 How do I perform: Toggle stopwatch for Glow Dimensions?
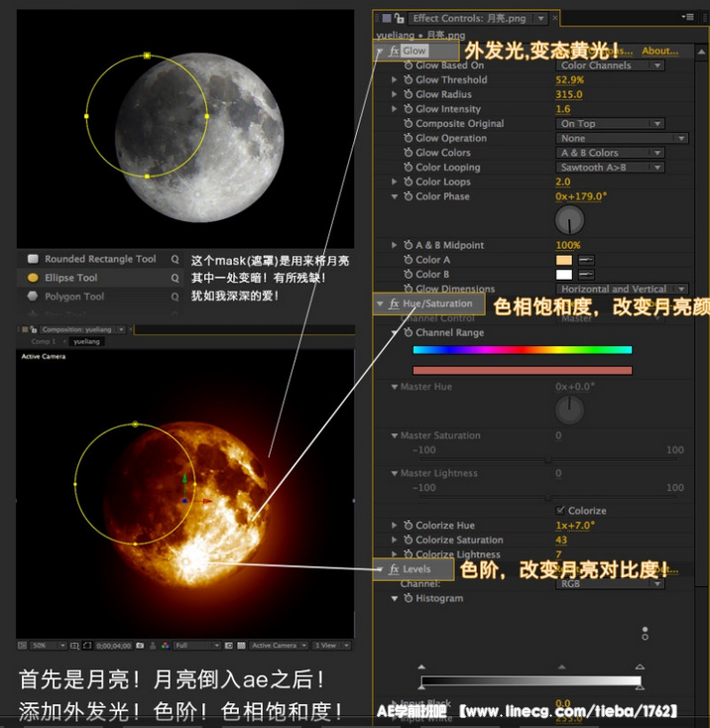pyautogui.click(x=409, y=289)
